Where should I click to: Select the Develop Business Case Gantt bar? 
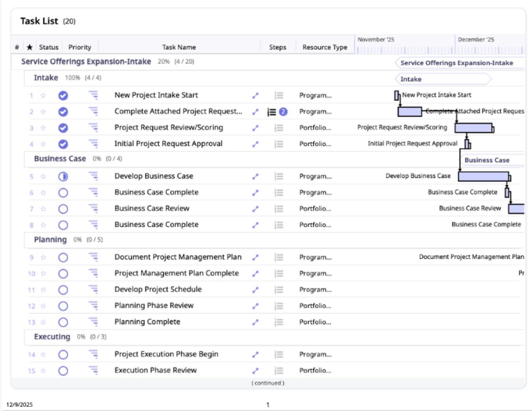pos(483,176)
